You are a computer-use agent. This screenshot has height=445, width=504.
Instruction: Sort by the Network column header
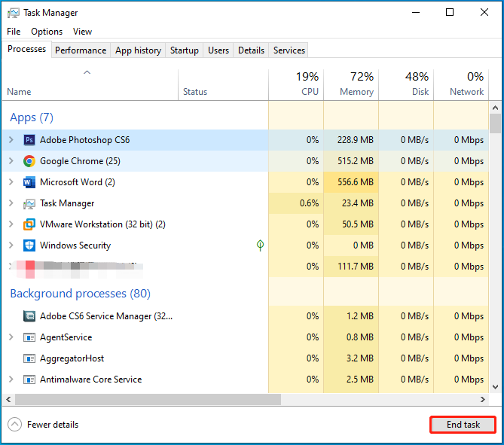(x=461, y=85)
